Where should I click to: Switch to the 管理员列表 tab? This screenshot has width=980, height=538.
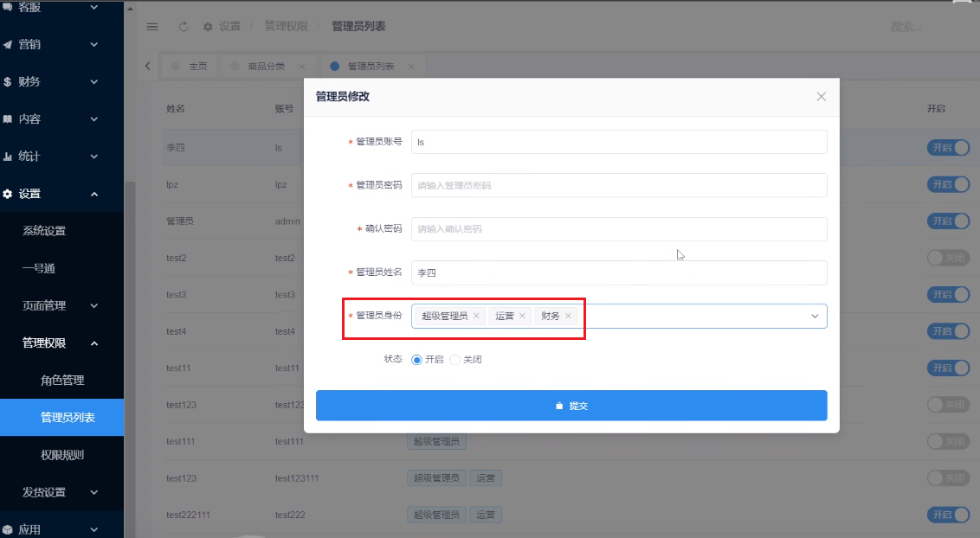[x=372, y=66]
